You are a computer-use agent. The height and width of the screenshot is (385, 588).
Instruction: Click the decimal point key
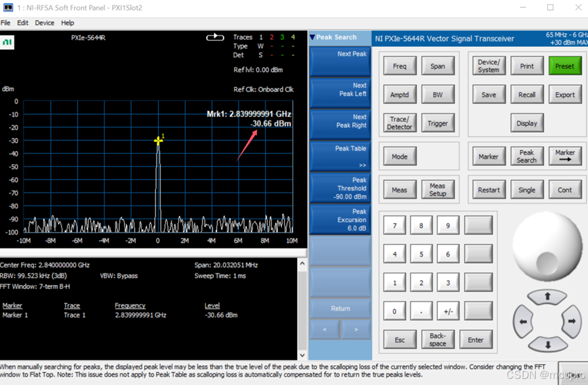421,311
